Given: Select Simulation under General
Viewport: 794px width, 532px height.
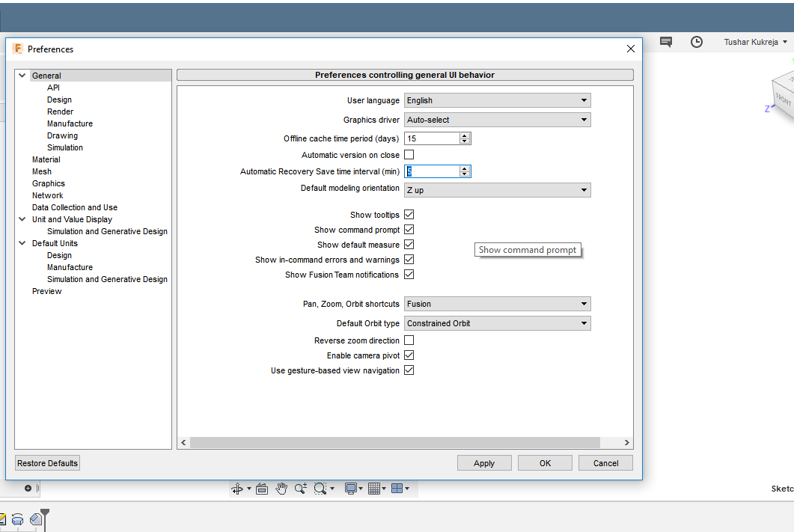Looking at the screenshot, I should (65, 147).
